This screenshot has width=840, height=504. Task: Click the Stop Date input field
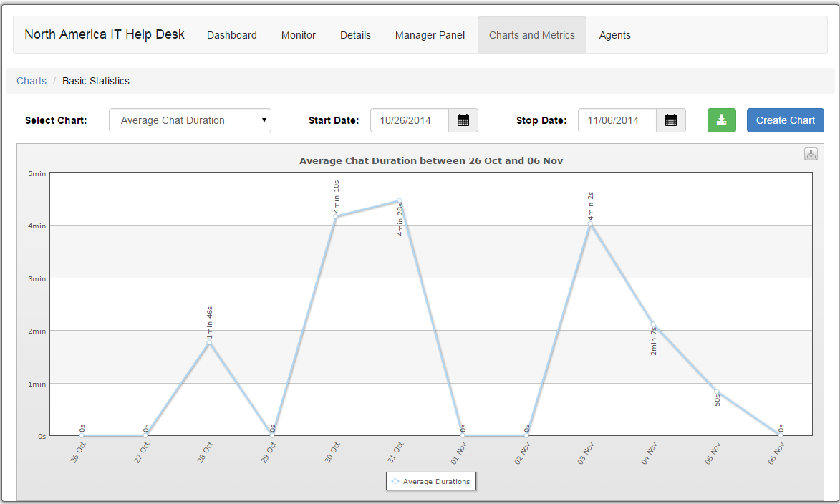point(617,120)
